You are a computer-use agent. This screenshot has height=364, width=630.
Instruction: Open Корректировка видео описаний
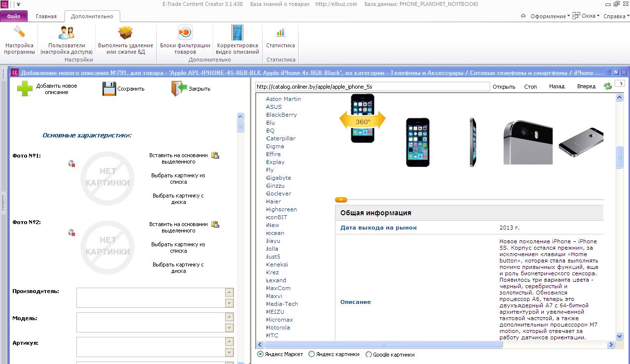[238, 33]
